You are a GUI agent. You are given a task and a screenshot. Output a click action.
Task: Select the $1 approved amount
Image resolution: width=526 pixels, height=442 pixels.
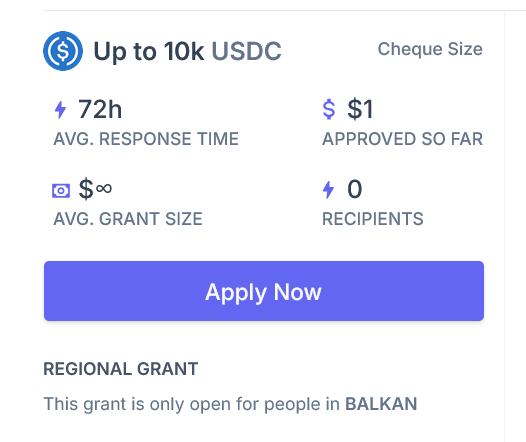360,109
